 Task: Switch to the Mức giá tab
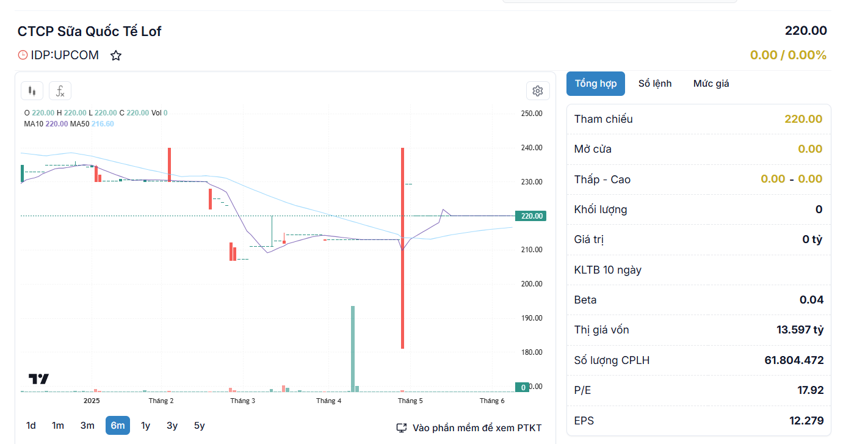coord(711,84)
